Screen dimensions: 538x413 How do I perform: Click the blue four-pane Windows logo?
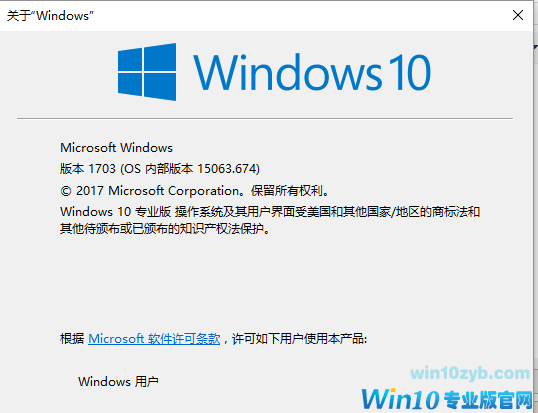(x=147, y=72)
